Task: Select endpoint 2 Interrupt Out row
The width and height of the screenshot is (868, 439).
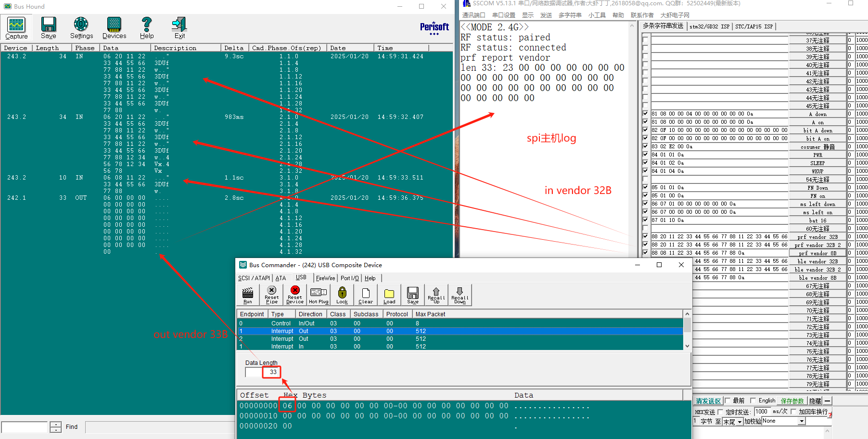Action: click(460, 339)
